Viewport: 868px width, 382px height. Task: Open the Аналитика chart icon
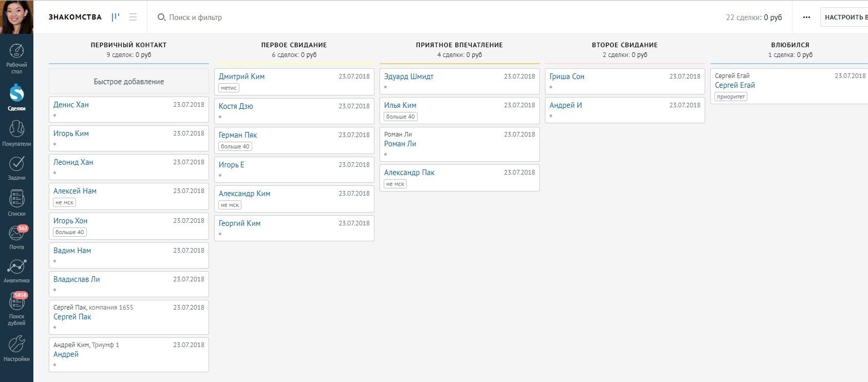tap(16, 267)
